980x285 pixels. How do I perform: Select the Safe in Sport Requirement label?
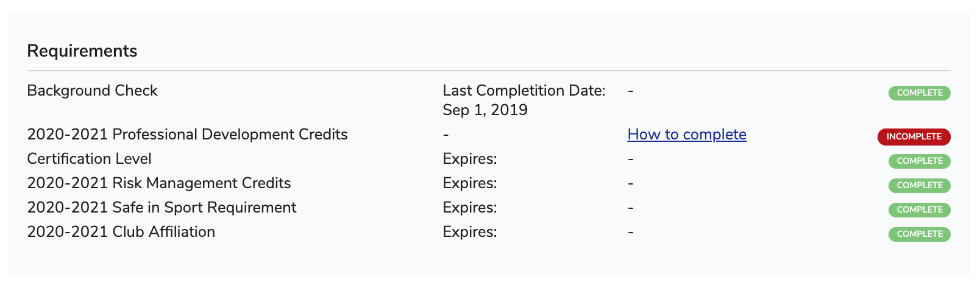[x=162, y=208]
